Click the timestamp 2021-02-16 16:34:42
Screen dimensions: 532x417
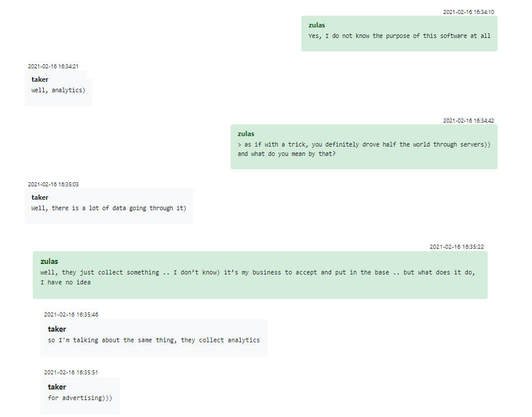point(468,120)
